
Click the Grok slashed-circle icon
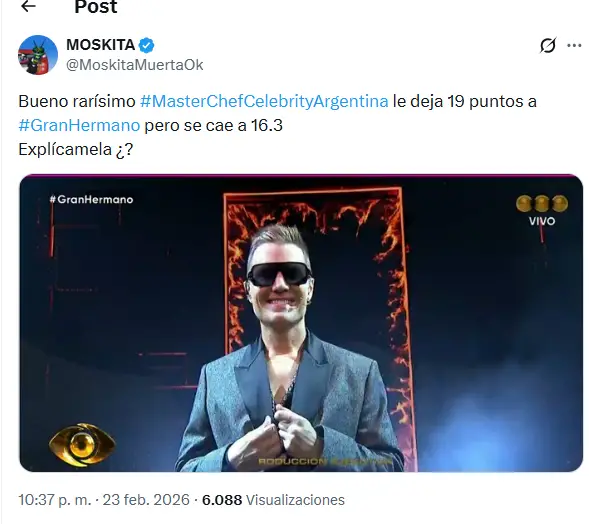(x=548, y=45)
